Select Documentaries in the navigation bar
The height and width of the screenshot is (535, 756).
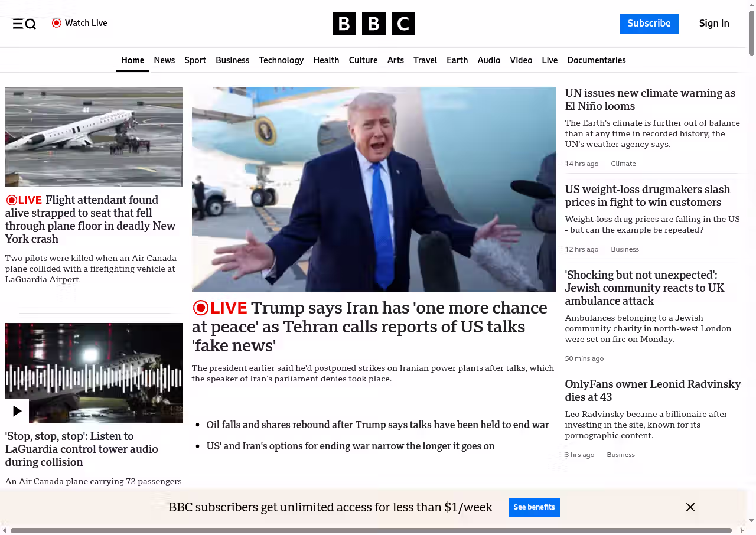point(596,60)
